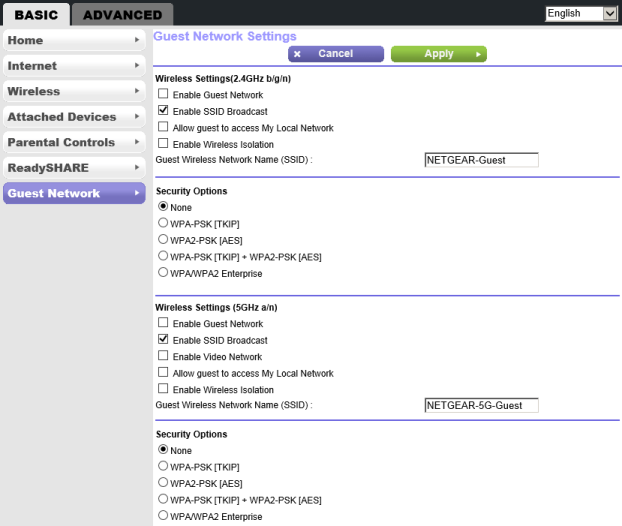Select None security for 5GHz
This screenshot has height=526, width=622.
click(163, 449)
